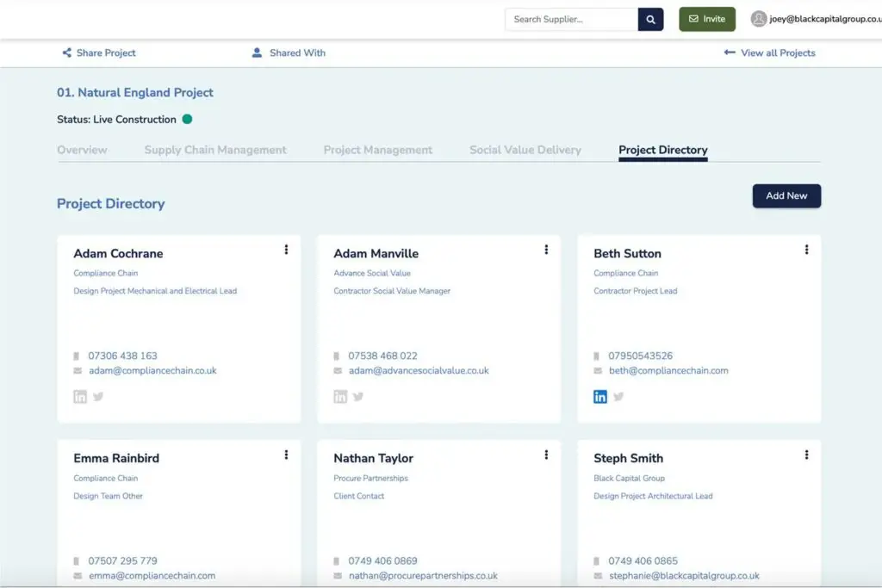The height and width of the screenshot is (588, 882).
Task: Click phone icon on Beth Sutton's card
Action: [x=596, y=356]
